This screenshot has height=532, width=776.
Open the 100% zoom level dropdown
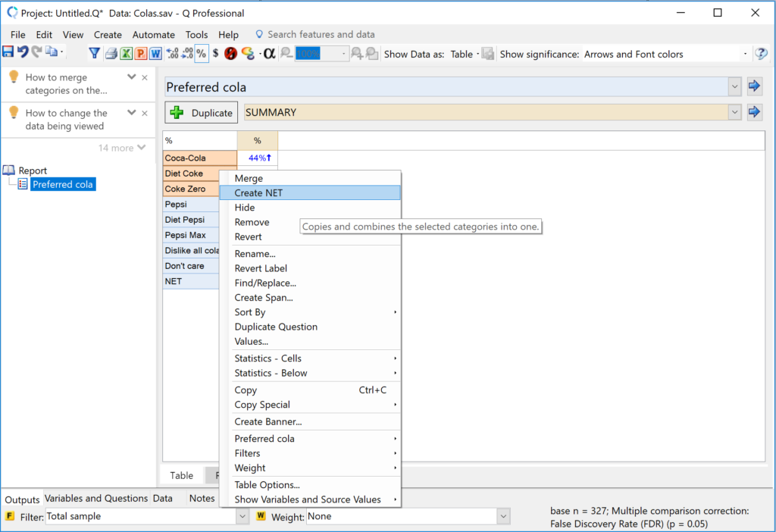[x=343, y=54]
